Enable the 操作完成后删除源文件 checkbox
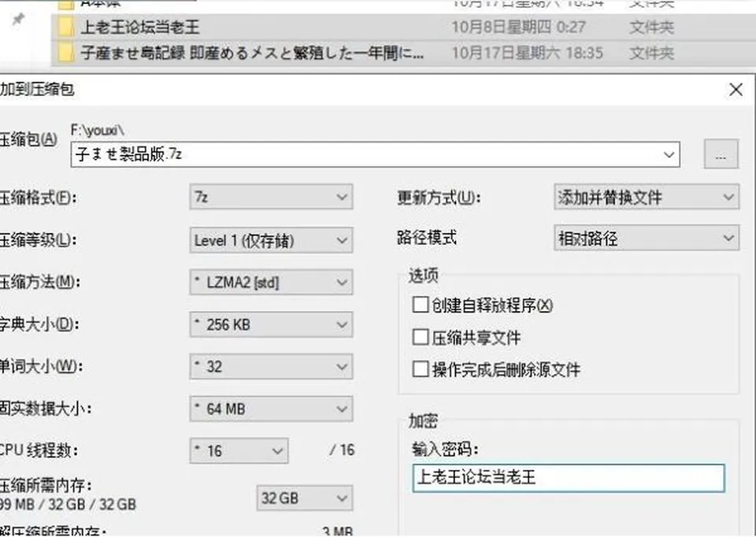The width and height of the screenshot is (756, 537). (421, 369)
